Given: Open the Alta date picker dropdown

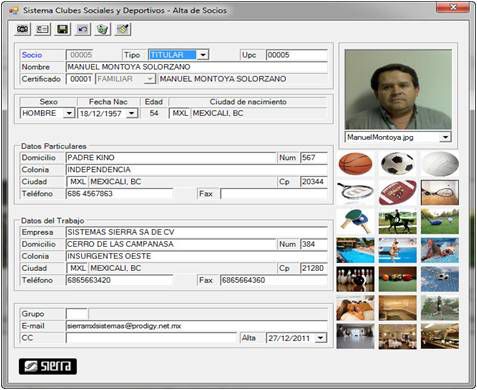Looking at the screenshot, I should pos(320,338).
